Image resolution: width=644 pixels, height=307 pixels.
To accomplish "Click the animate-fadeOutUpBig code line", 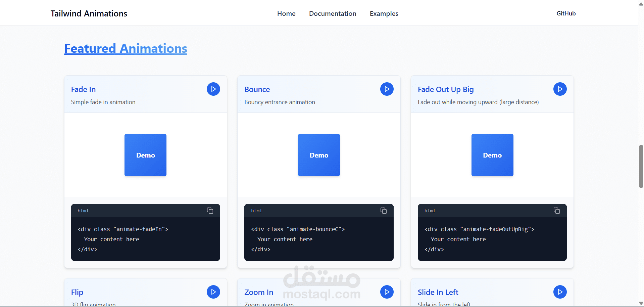I will click(x=479, y=229).
